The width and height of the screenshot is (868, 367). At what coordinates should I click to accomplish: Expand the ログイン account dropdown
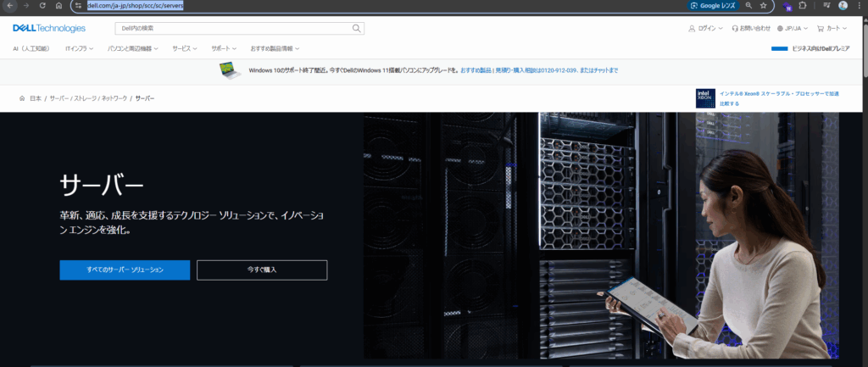(x=705, y=28)
